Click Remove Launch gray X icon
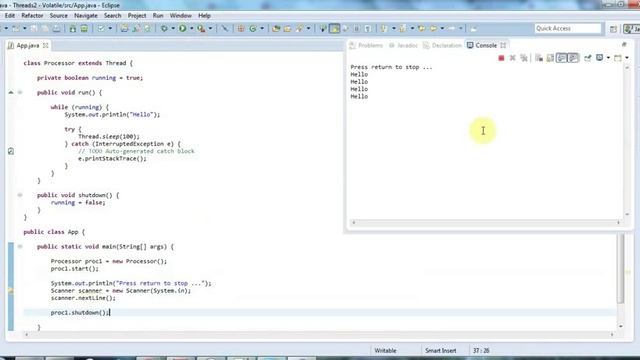640x360 pixels. [x=513, y=58]
